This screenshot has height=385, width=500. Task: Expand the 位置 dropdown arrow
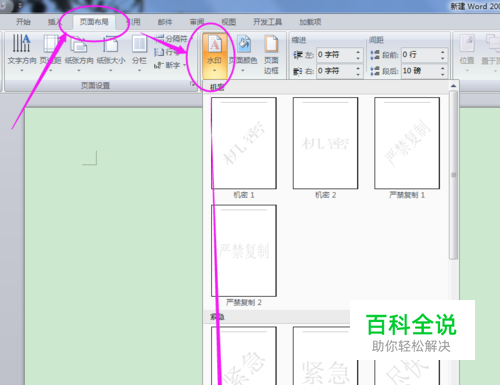pyautogui.click(x=467, y=70)
